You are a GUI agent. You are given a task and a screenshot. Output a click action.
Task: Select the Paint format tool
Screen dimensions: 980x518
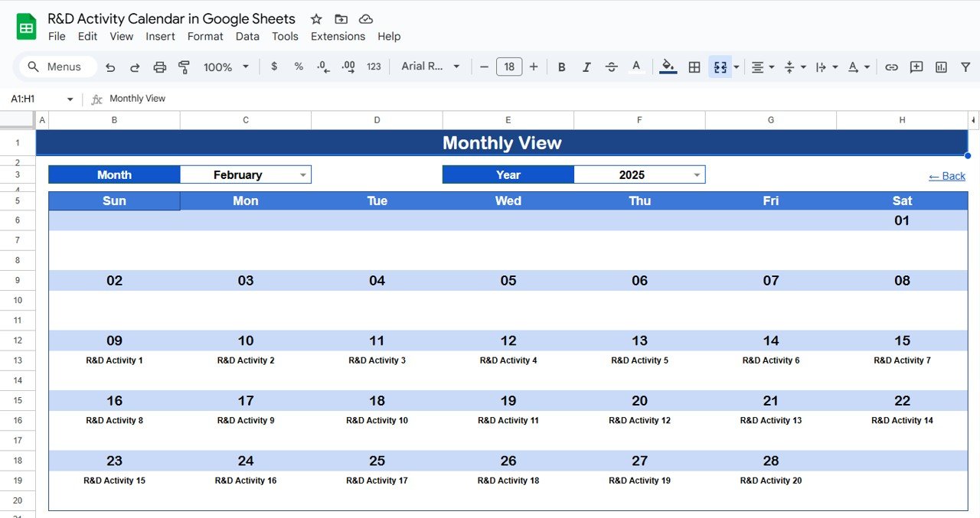(185, 67)
